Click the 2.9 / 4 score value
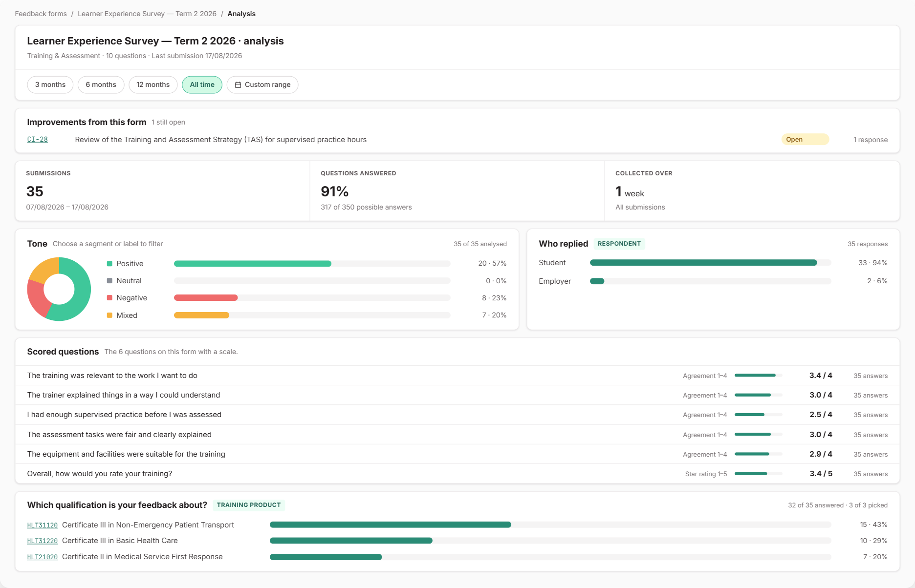This screenshot has height=588, width=915. pyautogui.click(x=821, y=454)
